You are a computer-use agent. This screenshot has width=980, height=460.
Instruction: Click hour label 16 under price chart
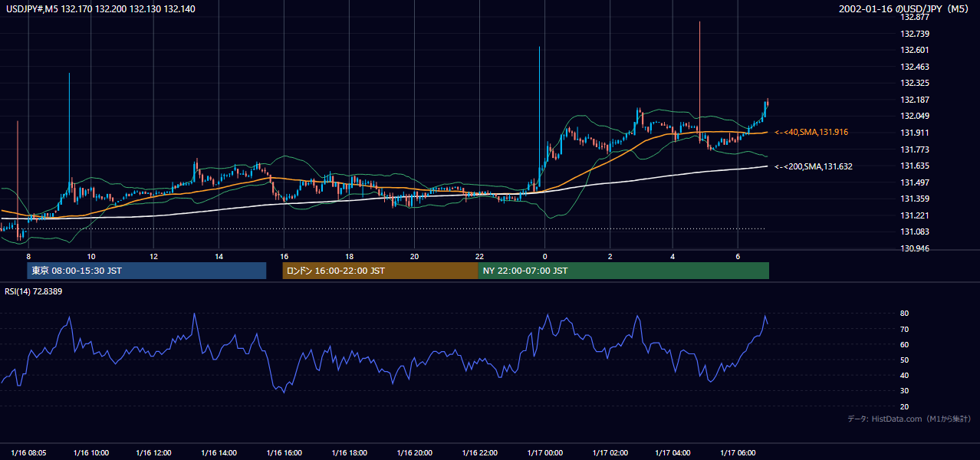[x=284, y=256]
